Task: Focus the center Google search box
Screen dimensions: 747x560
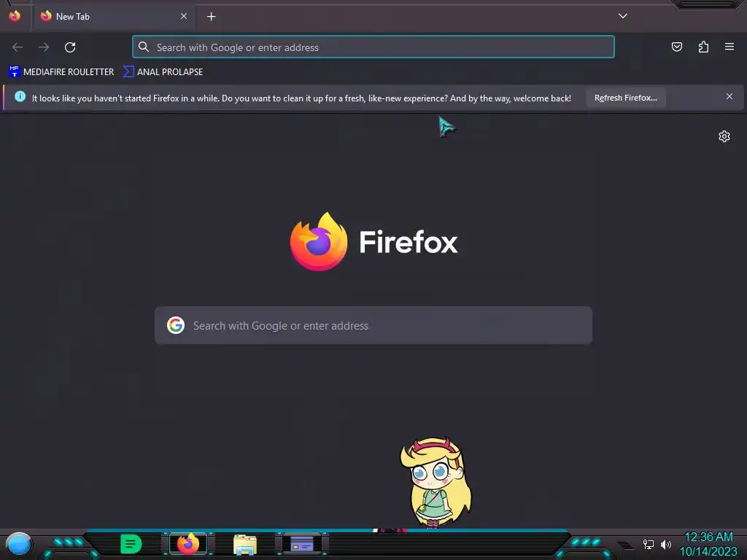Action: pos(373,326)
